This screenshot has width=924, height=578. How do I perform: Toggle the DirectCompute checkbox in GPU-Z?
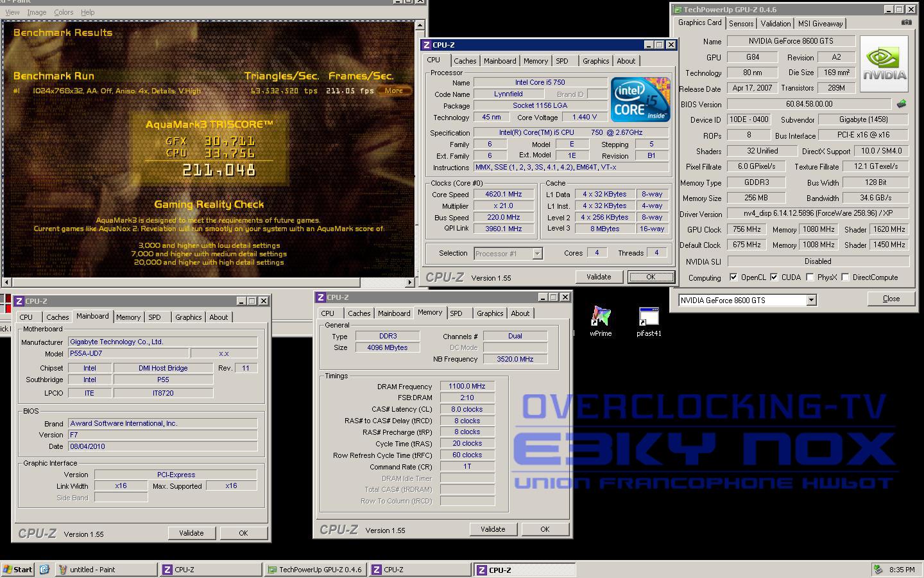tap(845, 277)
